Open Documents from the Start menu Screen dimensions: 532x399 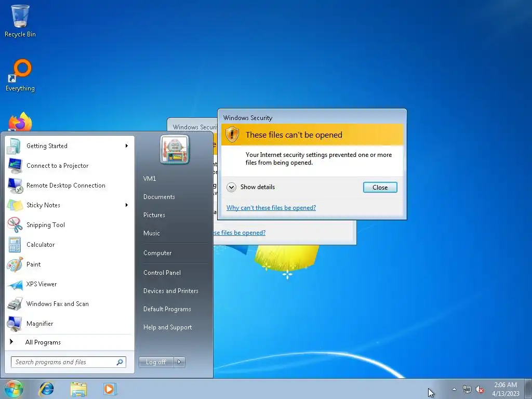tap(159, 197)
